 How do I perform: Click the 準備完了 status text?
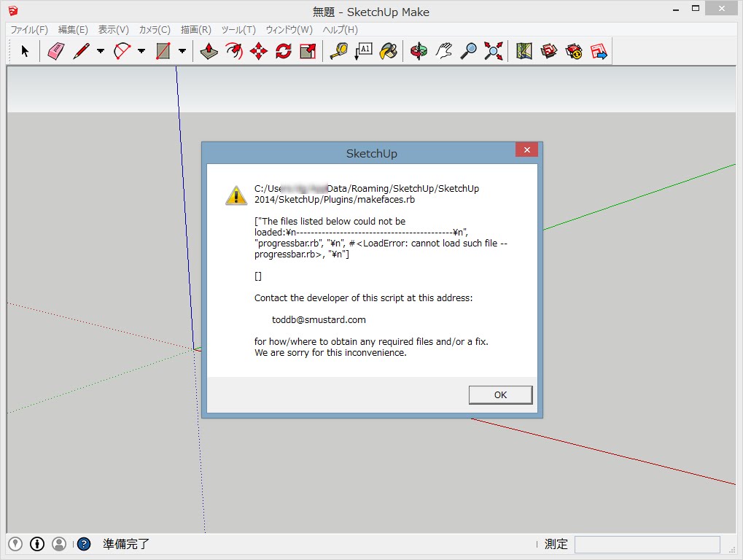click(126, 544)
